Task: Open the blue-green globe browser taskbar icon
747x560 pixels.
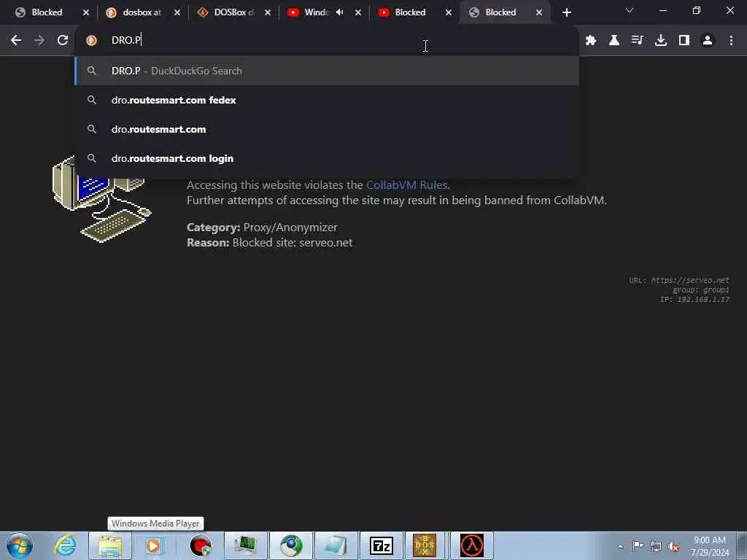Action: pyautogui.click(x=291, y=545)
